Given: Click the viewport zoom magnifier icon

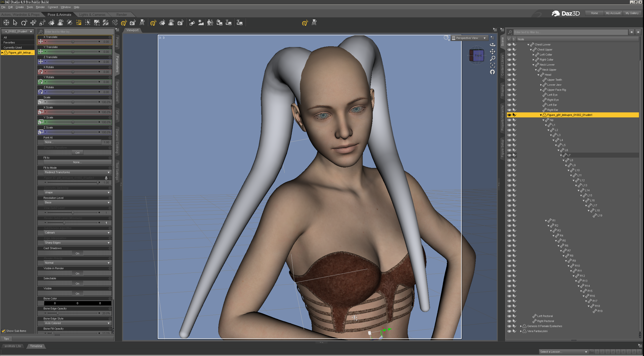Looking at the screenshot, I should click(493, 58).
